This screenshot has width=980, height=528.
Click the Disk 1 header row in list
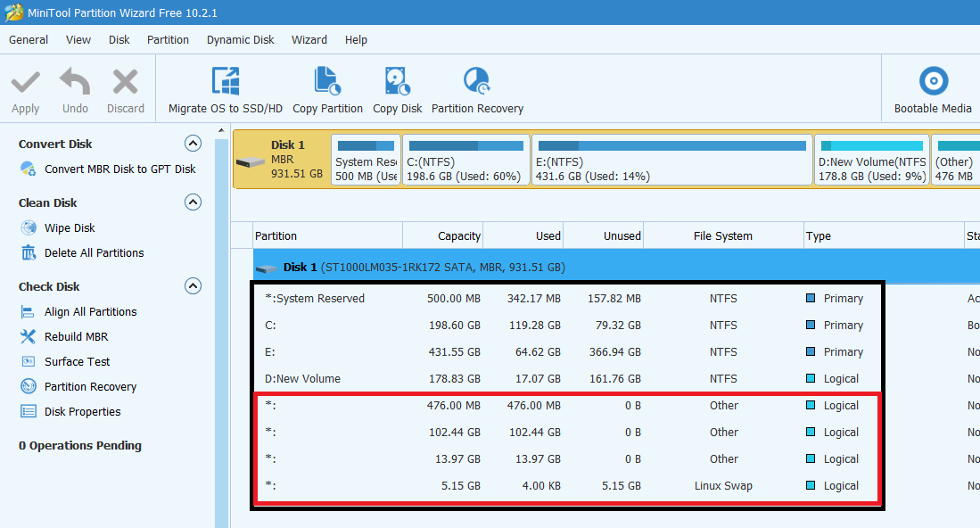tap(616, 267)
